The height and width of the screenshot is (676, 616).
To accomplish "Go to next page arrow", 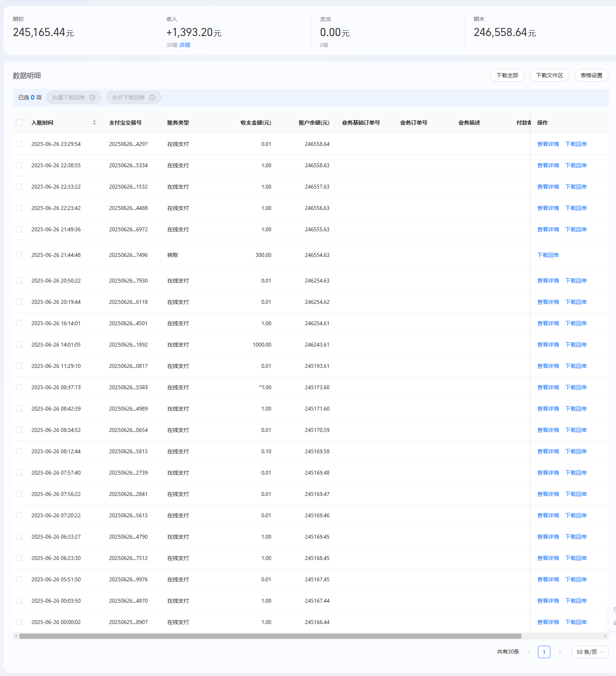I will (x=560, y=652).
